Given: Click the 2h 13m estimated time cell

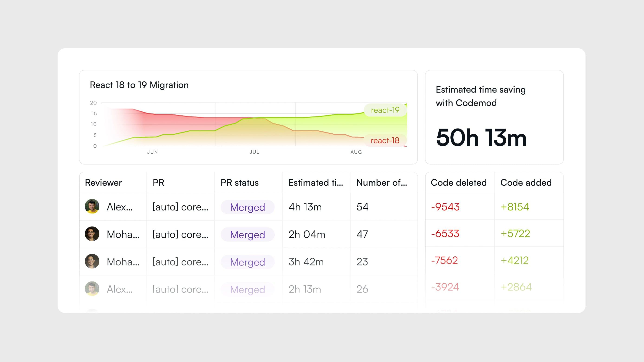Looking at the screenshot, I should [305, 289].
